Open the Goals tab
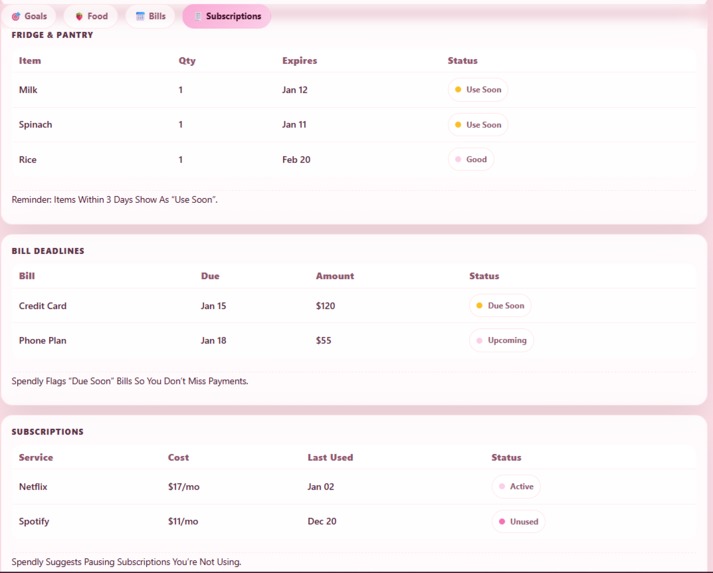This screenshot has height=573, width=713. [29, 16]
